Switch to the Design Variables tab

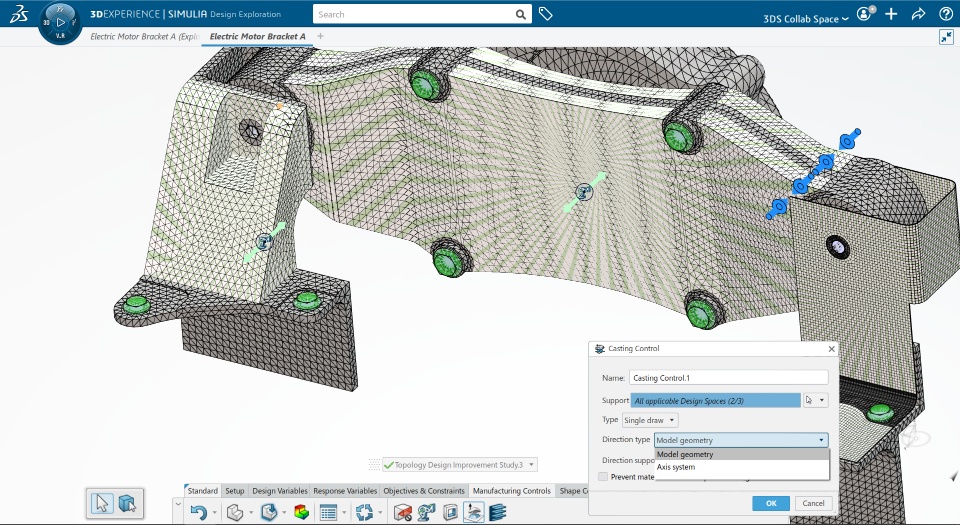pyautogui.click(x=280, y=491)
